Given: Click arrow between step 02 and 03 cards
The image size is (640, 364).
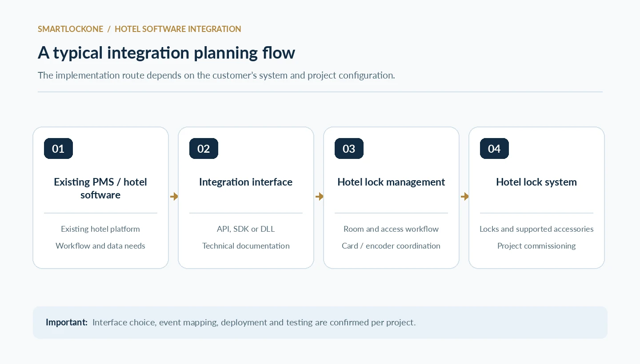Looking at the screenshot, I should [319, 196].
